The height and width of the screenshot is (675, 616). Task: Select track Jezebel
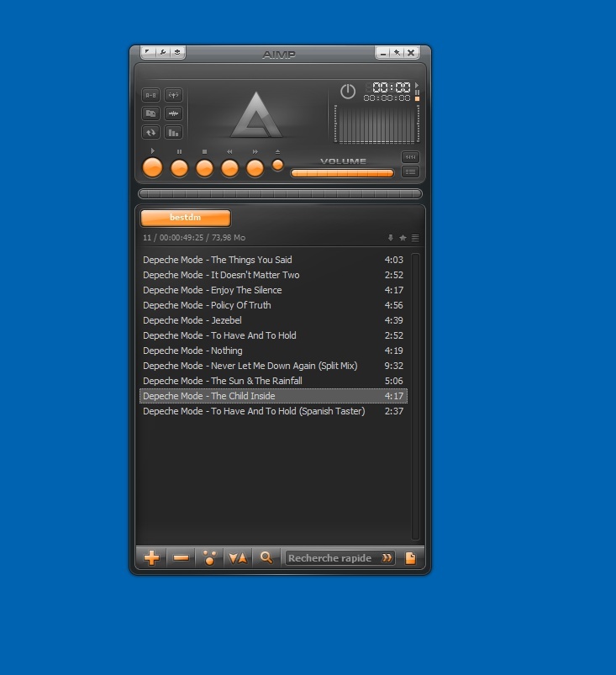click(273, 320)
